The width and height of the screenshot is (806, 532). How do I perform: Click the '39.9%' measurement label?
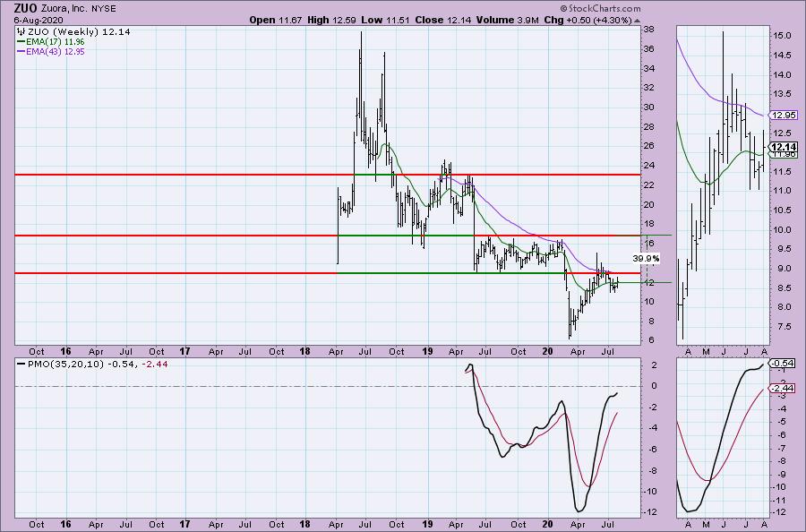click(x=646, y=259)
